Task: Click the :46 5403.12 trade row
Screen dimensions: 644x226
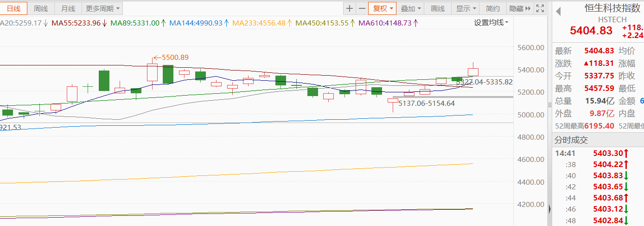Action: [x=598, y=209]
